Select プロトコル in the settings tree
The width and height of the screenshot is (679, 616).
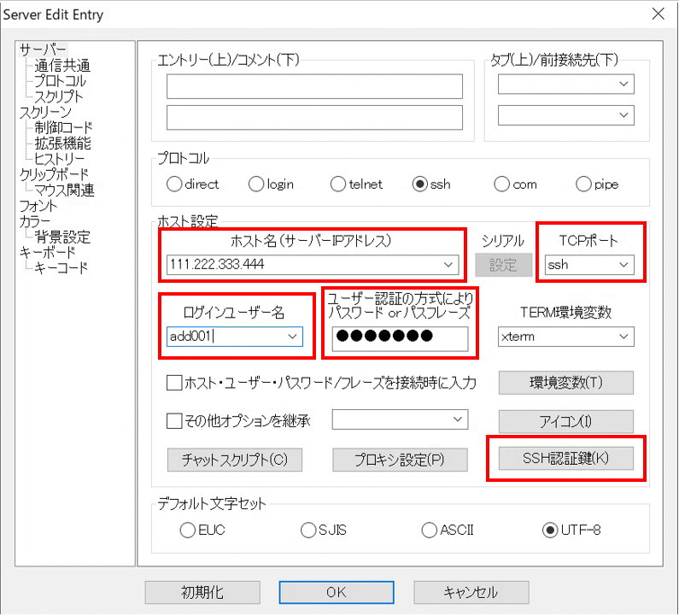click(x=60, y=81)
